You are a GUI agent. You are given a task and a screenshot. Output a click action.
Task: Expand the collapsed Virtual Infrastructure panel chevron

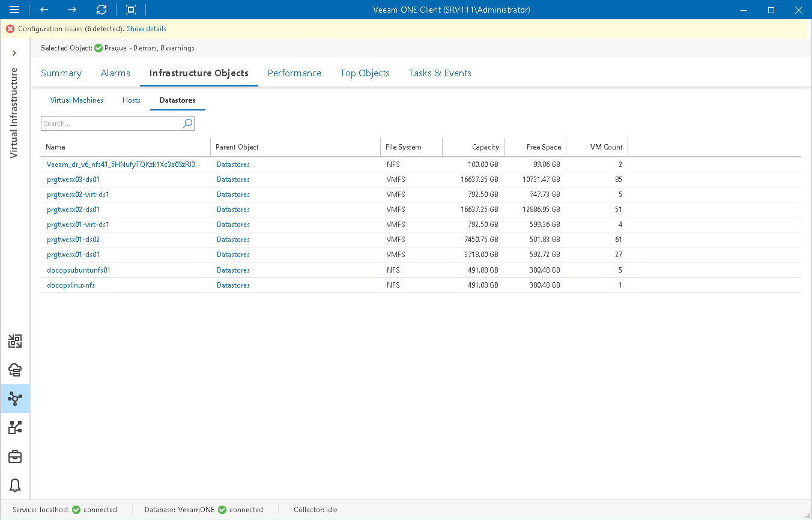point(15,53)
